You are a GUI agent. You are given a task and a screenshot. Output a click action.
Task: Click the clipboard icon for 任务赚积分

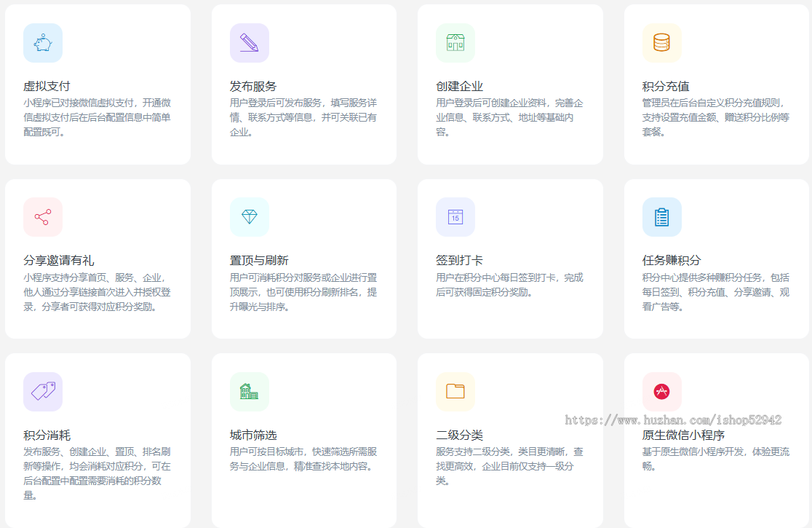tap(662, 217)
